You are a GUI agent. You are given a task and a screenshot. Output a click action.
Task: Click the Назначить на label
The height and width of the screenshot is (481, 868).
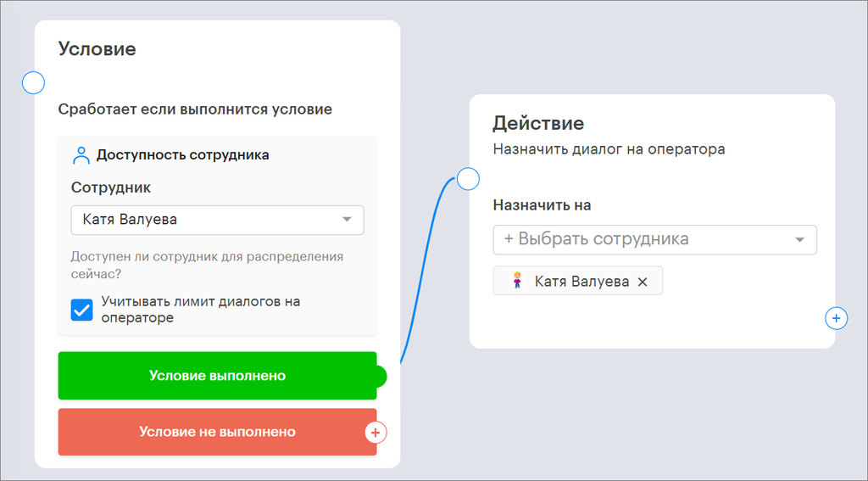click(x=542, y=205)
